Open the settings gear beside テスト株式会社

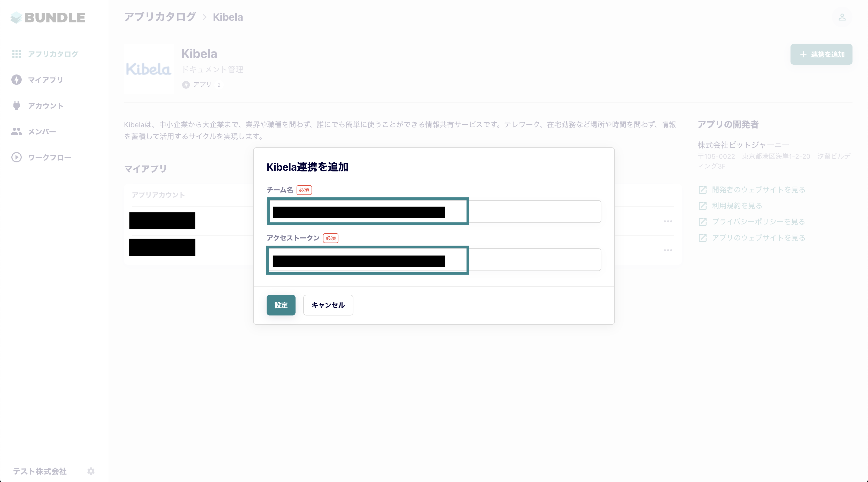coord(91,471)
